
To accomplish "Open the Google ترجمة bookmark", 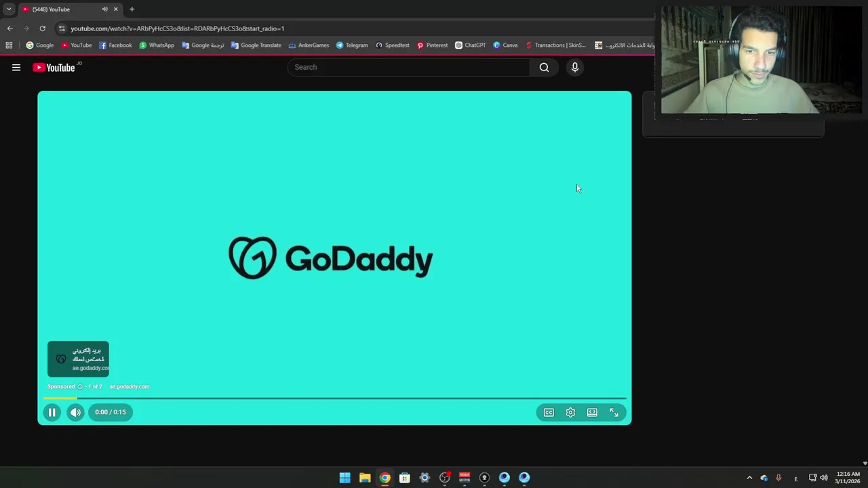I will pyautogui.click(x=203, y=45).
